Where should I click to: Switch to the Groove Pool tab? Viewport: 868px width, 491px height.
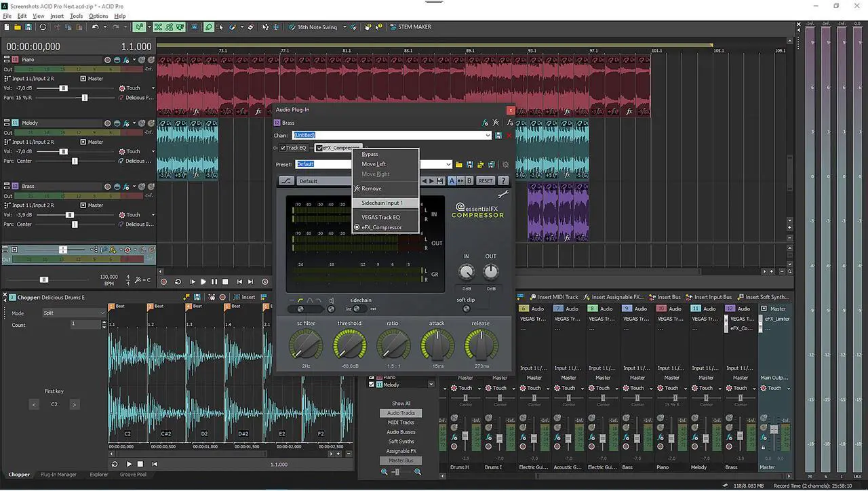(x=133, y=475)
